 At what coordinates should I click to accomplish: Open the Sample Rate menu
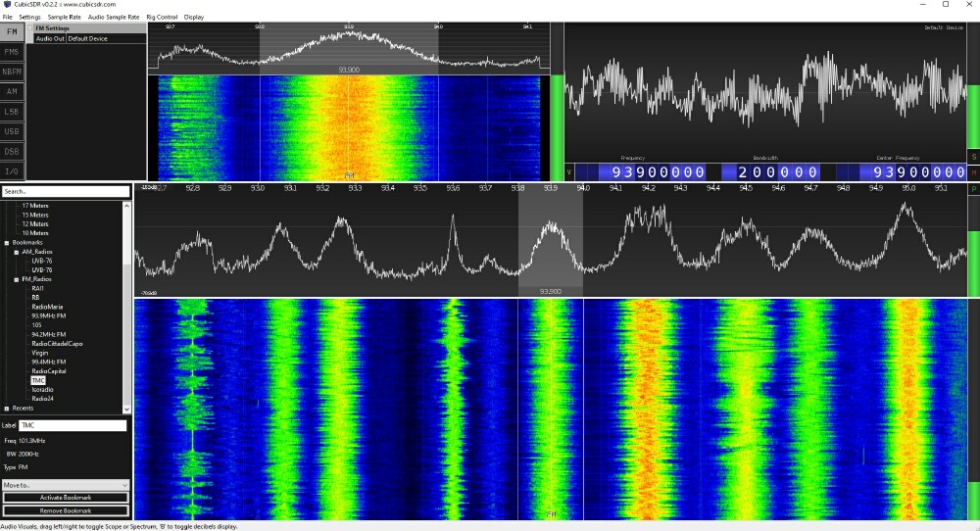click(x=64, y=17)
